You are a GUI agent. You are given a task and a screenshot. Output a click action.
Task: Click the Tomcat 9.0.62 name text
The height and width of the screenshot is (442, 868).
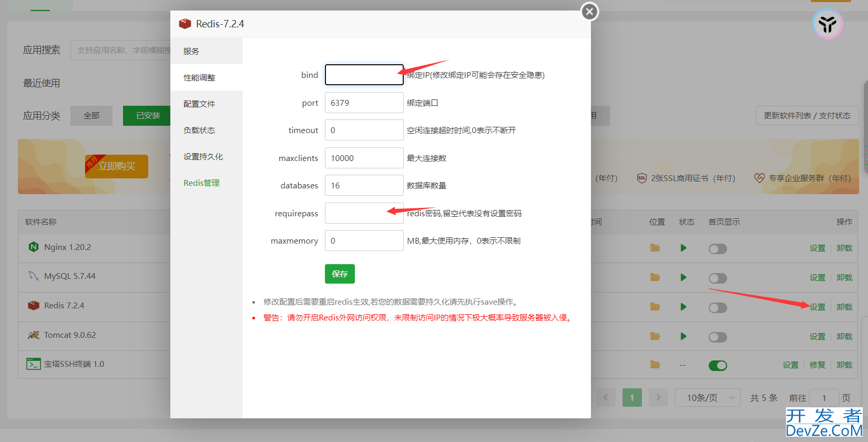pos(70,335)
